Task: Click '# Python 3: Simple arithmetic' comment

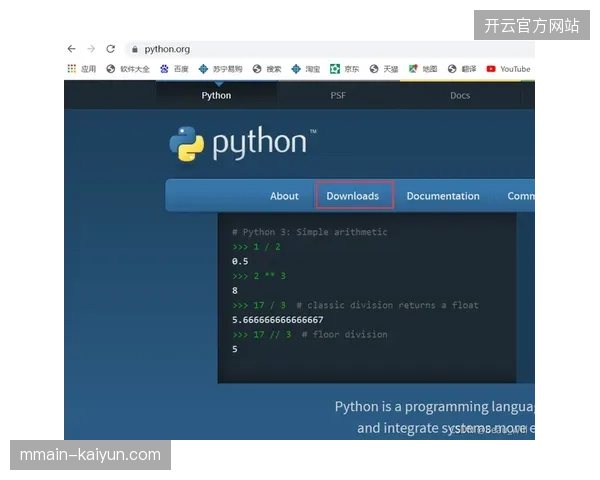Action: (x=310, y=232)
